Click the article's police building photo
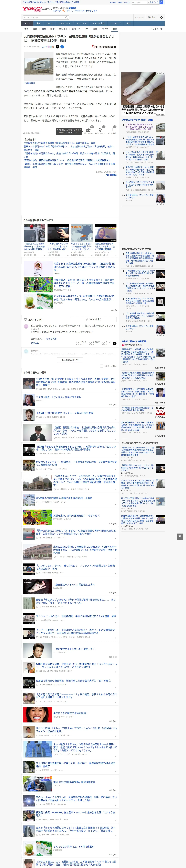The image size is (186, 868). (39, 66)
